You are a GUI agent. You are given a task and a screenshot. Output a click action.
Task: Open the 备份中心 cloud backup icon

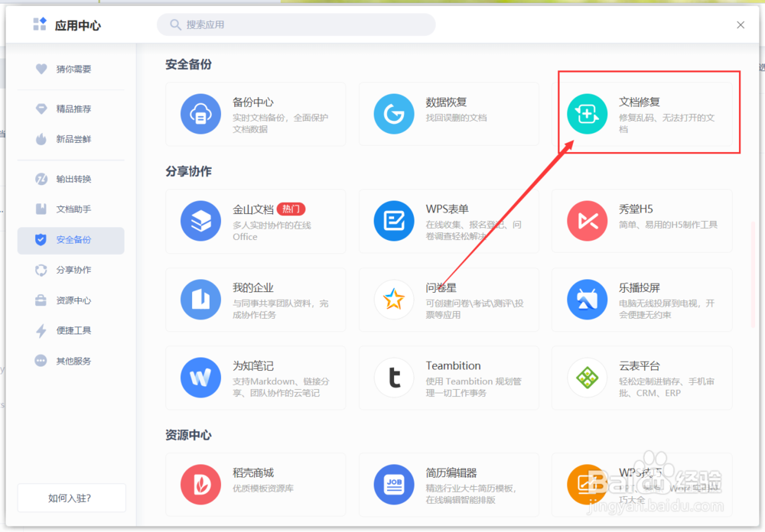click(x=200, y=114)
